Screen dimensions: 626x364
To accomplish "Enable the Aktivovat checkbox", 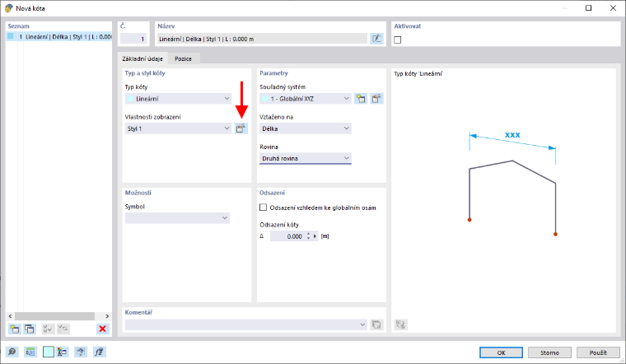I will coord(398,40).
